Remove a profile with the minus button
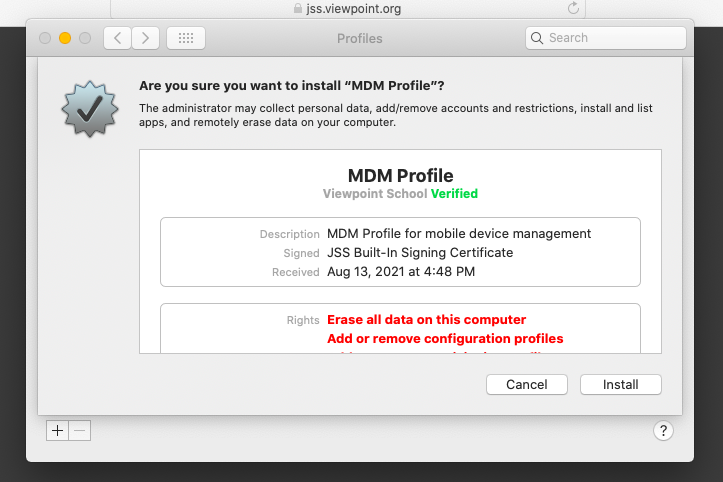The width and height of the screenshot is (723, 482). pyautogui.click(x=80, y=430)
